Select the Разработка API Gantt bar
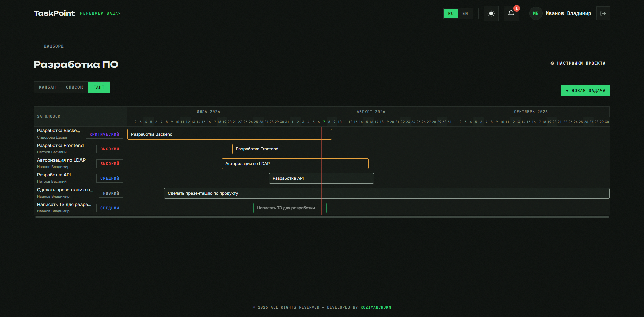Viewport: 644px width, 317px height. click(321, 178)
